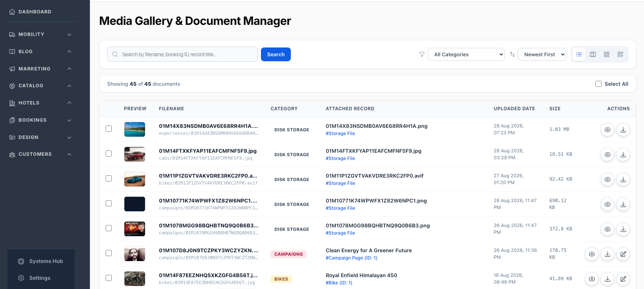Toggle the Marketing section chevron

pos(69,69)
